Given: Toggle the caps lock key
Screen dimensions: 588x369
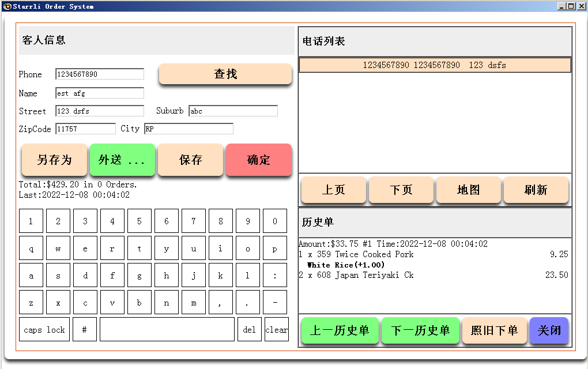Looking at the screenshot, I should [x=44, y=330].
